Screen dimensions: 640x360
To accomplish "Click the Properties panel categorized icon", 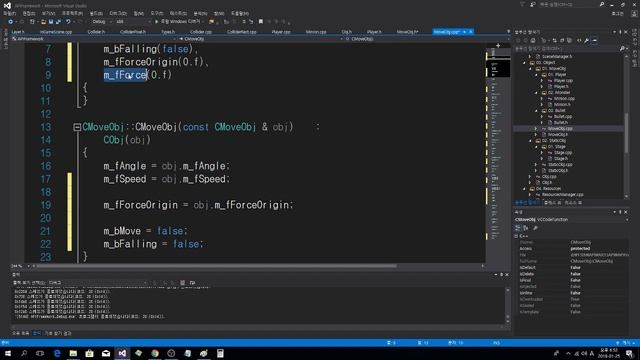I will point(518,228).
